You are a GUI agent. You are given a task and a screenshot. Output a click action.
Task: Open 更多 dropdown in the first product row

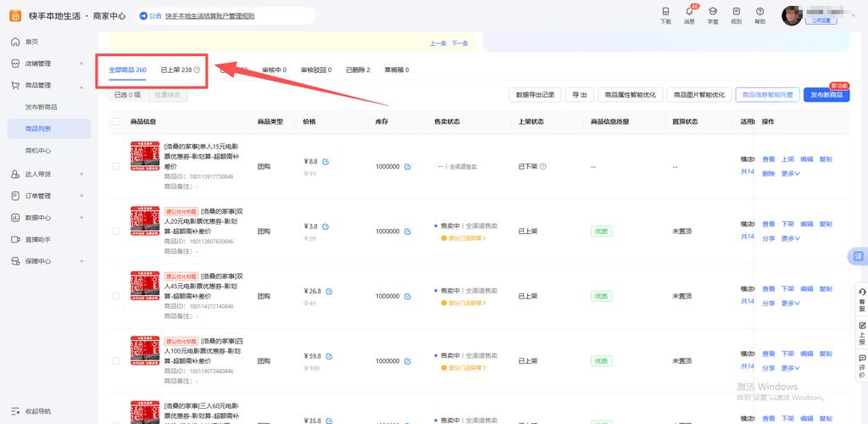[792, 174]
